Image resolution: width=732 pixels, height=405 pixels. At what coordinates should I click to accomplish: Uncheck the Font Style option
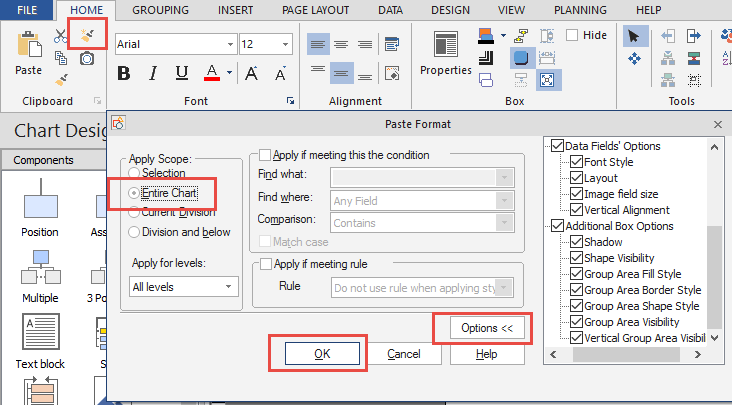pos(577,162)
